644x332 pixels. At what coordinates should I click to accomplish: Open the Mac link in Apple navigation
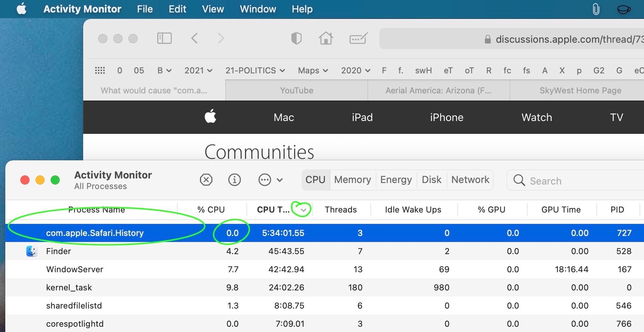(284, 117)
